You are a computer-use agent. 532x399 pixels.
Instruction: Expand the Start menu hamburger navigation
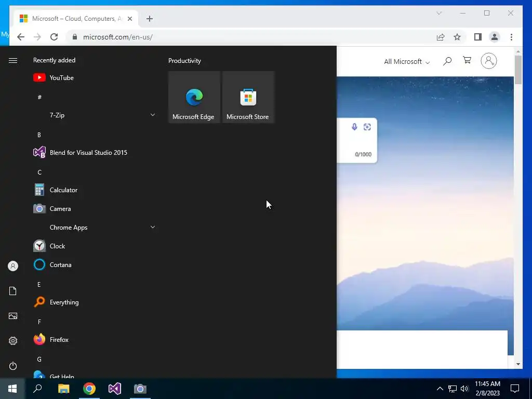coord(13,60)
